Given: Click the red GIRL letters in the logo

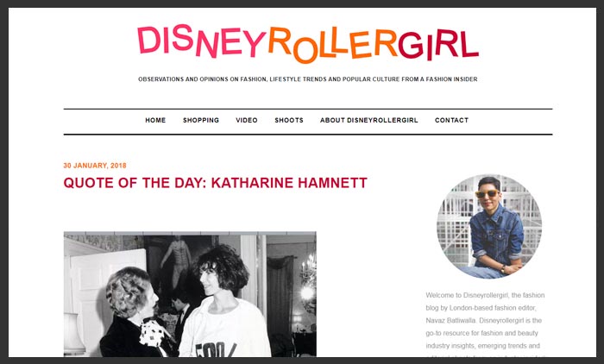Looking at the screenshot, I should pos(438,44).
